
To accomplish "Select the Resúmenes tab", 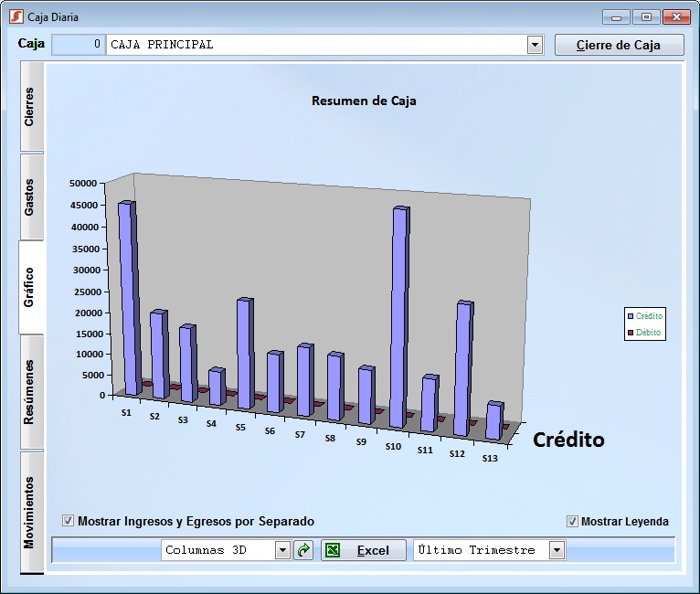I will pos(30,392).
